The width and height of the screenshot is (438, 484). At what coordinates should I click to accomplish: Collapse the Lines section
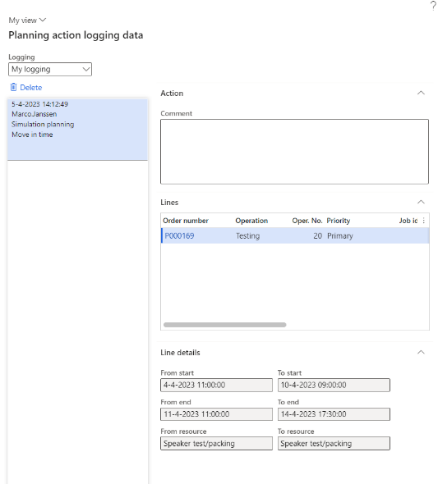point(421,202)
